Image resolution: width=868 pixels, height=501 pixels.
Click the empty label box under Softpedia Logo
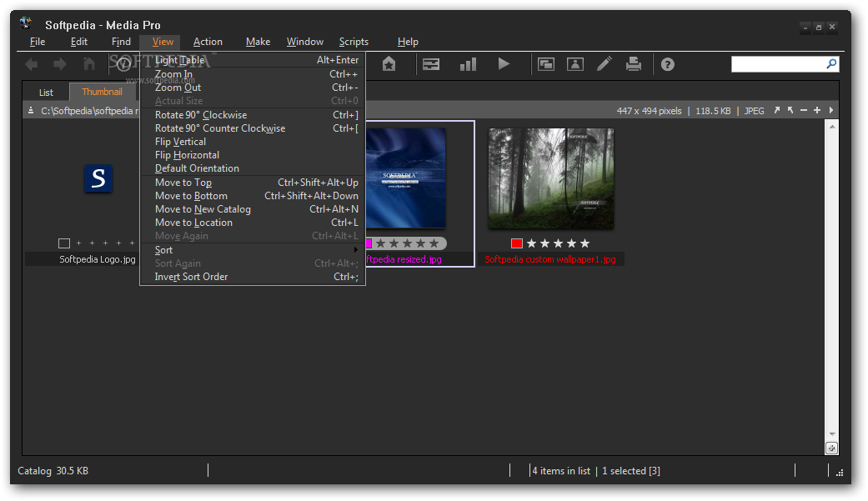[64, 243]
